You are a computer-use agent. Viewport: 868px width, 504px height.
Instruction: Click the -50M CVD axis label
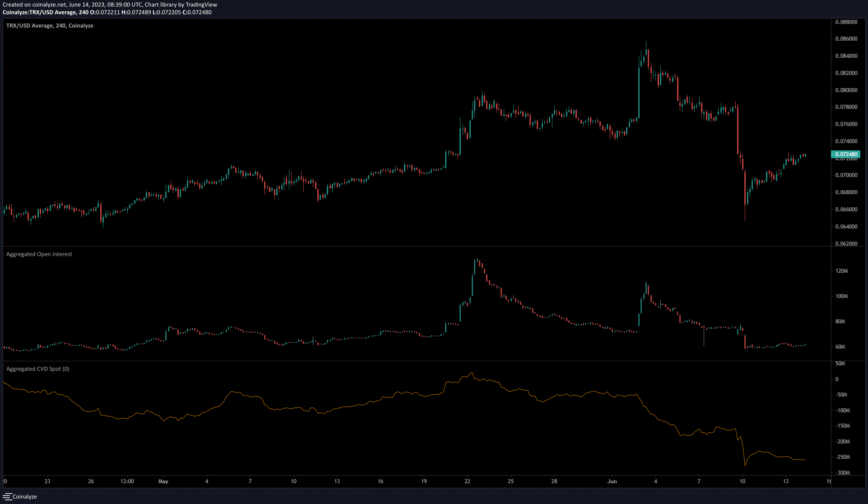841,395
